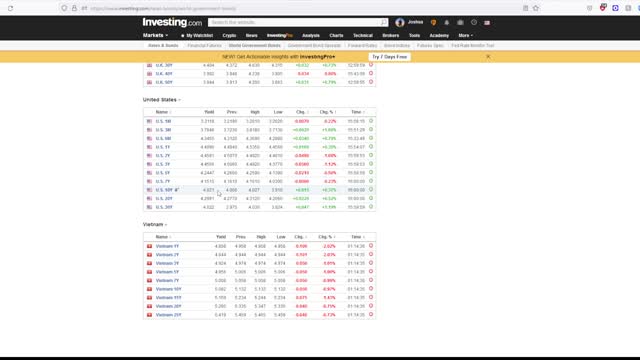The image size is (640, 360).
Task: Sort the Vietnam table by Chg.
Action: click(x=300, y=237)
